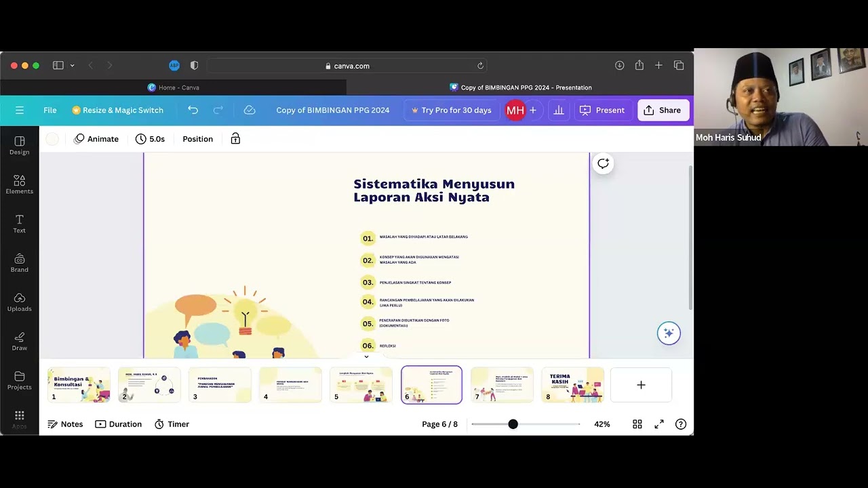
Task: Check the cloud save status icon
Action: tap(250, 110)
